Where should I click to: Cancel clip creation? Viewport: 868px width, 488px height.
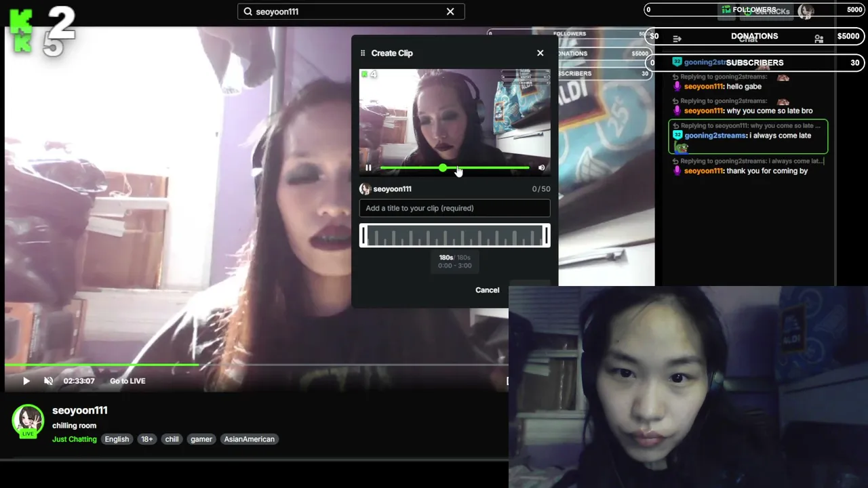pyautogui.click(x=487, y=290)
